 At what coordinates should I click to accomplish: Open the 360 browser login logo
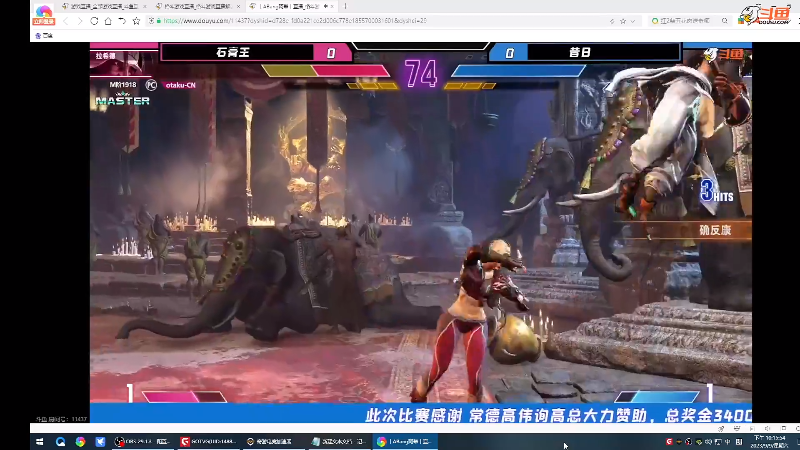click(x=43, y=14)
